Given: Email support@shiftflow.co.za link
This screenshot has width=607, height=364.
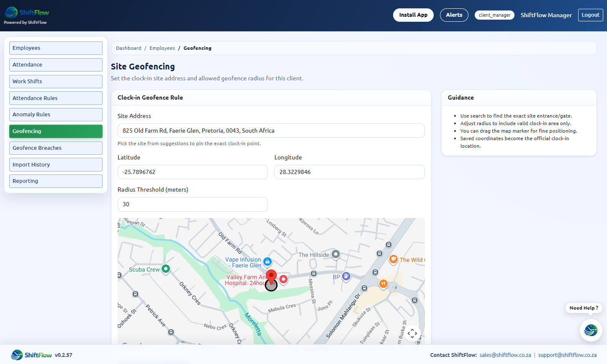Looking at the screenshot, I should (567, 355).
